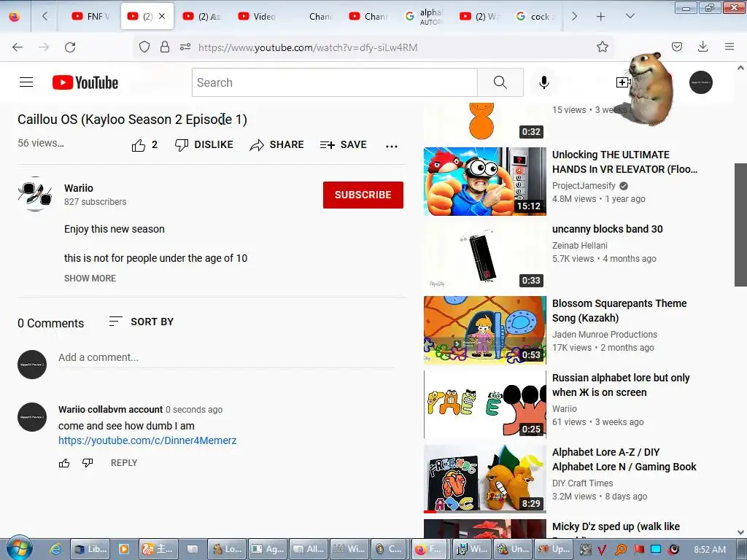This screenshot has width=747, height=560.
Task: Open the YouTube account avatar menu
Action: tap(701, 82)
